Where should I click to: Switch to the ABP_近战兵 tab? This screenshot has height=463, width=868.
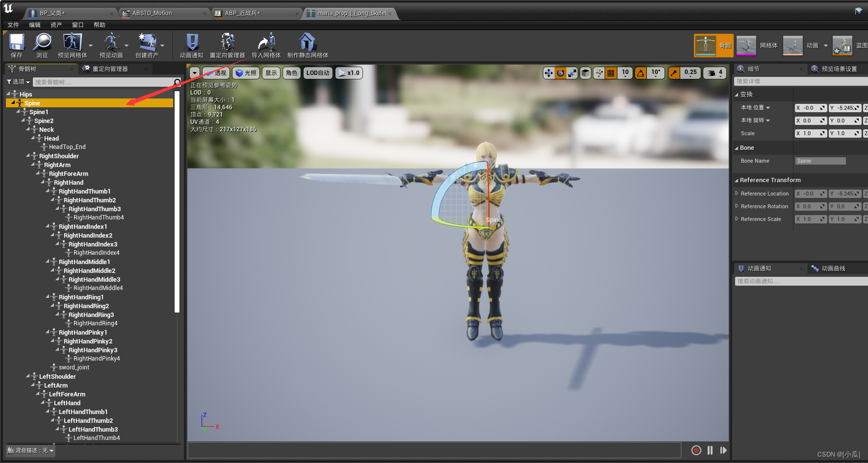coord(255,13)
